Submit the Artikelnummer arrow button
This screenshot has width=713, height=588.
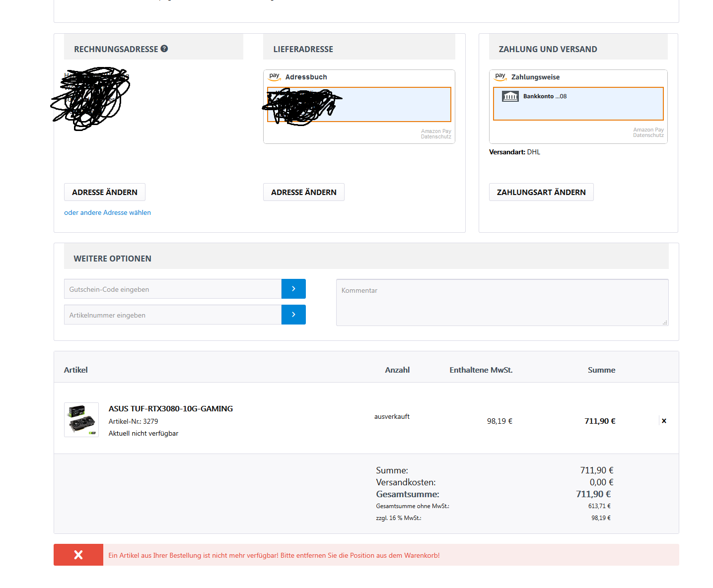[293, 315]
